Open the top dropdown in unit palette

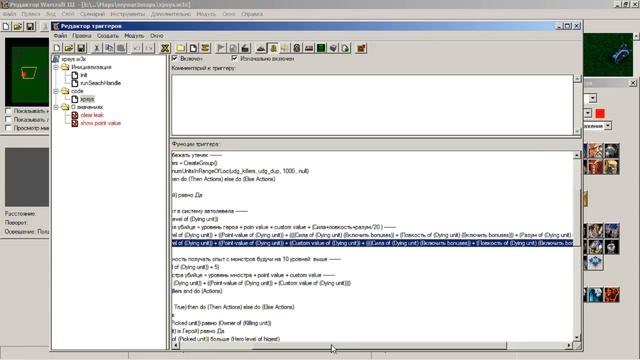[x=593, y=98]
